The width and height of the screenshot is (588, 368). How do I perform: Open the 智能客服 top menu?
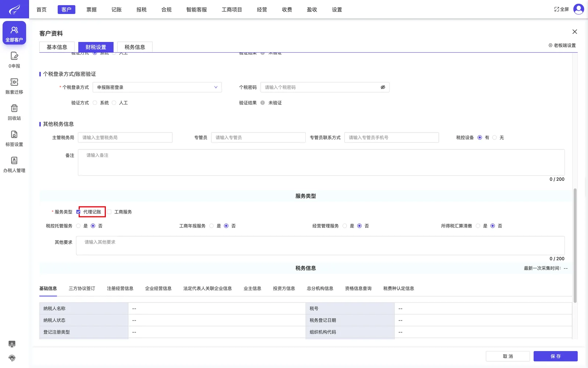tap(197, 10)
